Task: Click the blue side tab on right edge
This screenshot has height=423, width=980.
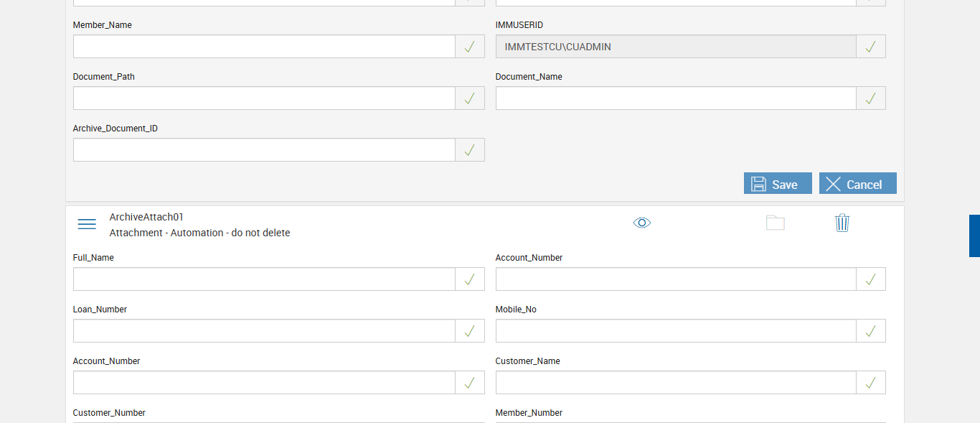Action: click(974, 236)
